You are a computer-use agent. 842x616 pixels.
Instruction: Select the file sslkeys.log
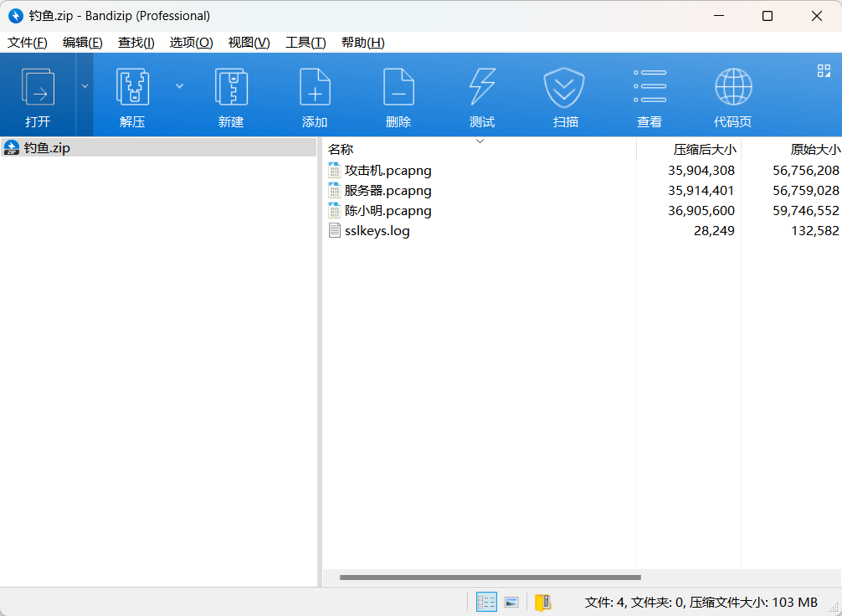(377, 231)
